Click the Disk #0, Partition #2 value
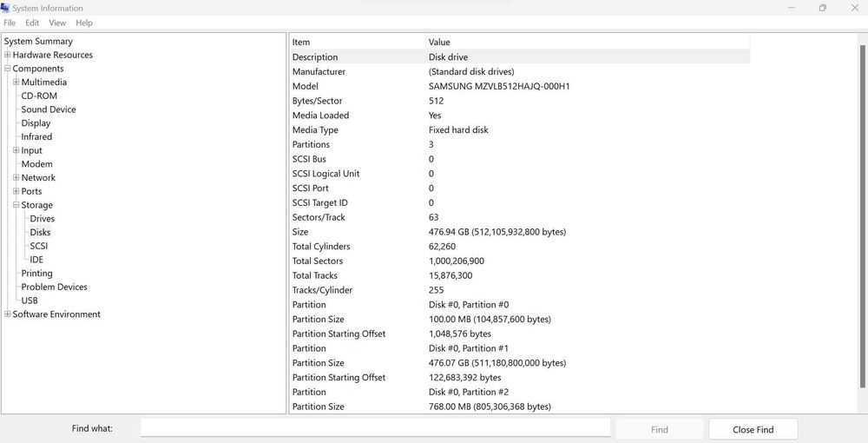 pos(469,392)
